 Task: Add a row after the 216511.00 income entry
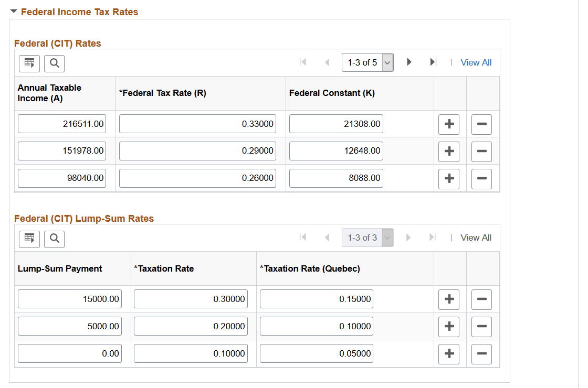click(449, 124)
